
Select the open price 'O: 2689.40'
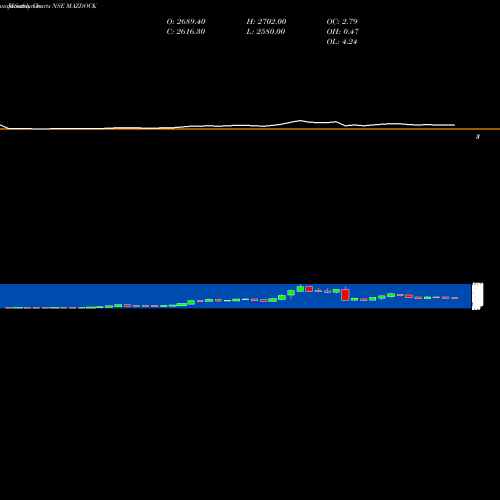coord(186,21)
